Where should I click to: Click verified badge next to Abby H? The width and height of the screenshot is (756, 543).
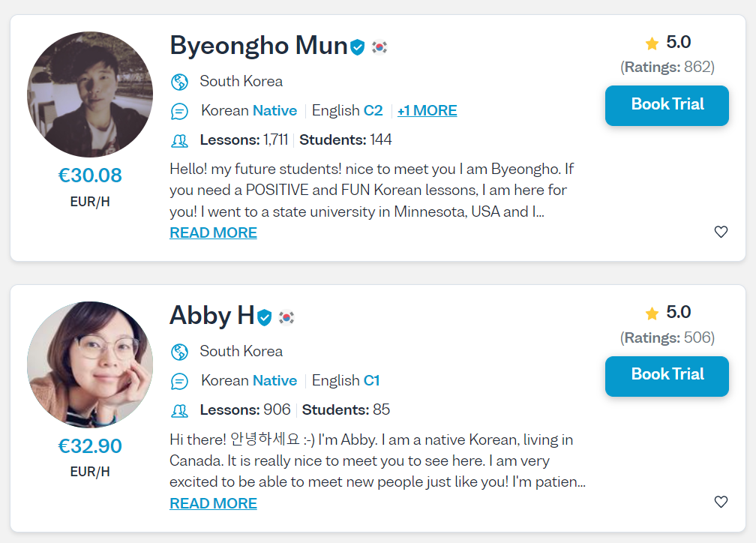pos(265,318)
